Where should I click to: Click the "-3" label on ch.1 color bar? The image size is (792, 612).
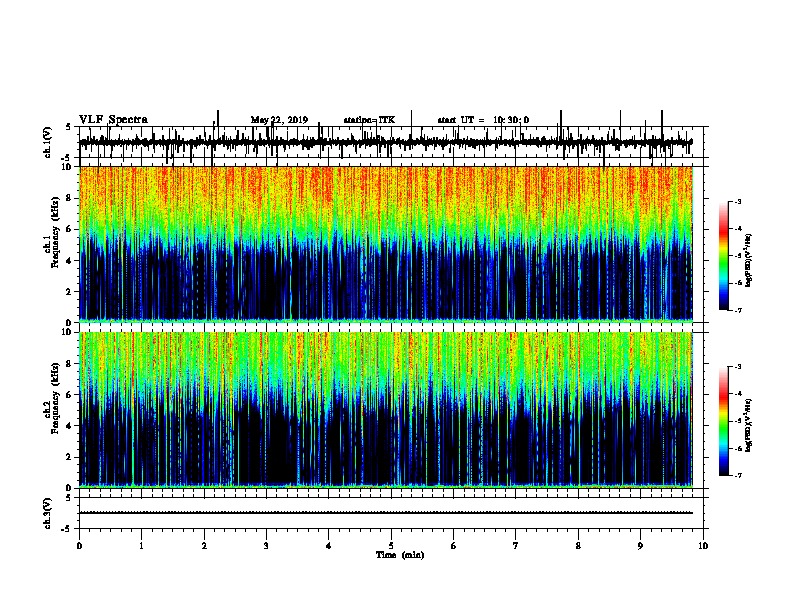pos(737,201)
